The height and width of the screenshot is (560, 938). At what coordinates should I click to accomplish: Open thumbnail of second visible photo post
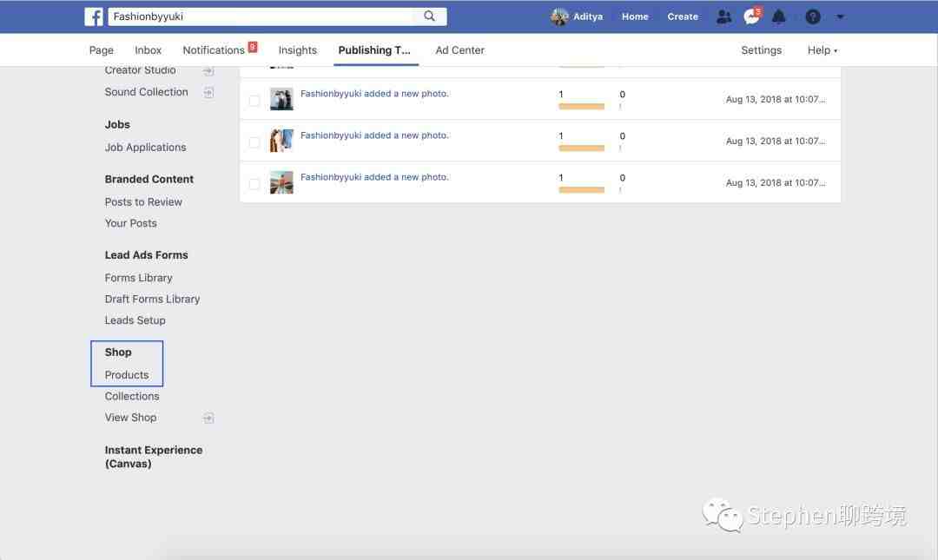point(281,141)
